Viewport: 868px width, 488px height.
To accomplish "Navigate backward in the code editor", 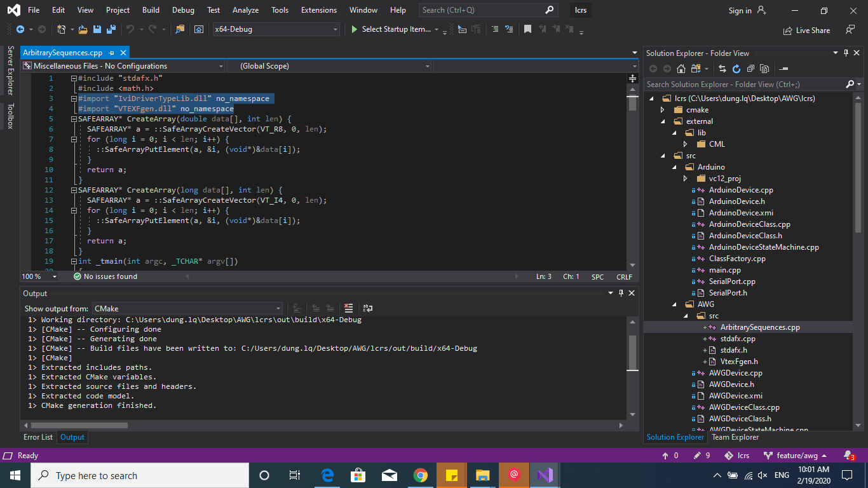I will 20,29.
